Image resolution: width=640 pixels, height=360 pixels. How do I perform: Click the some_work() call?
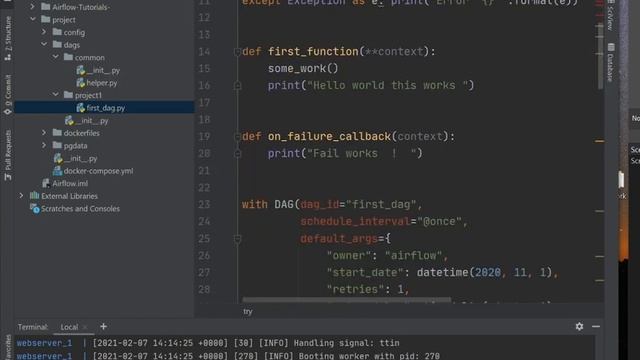pyautogui.click(x=303, y=68)
